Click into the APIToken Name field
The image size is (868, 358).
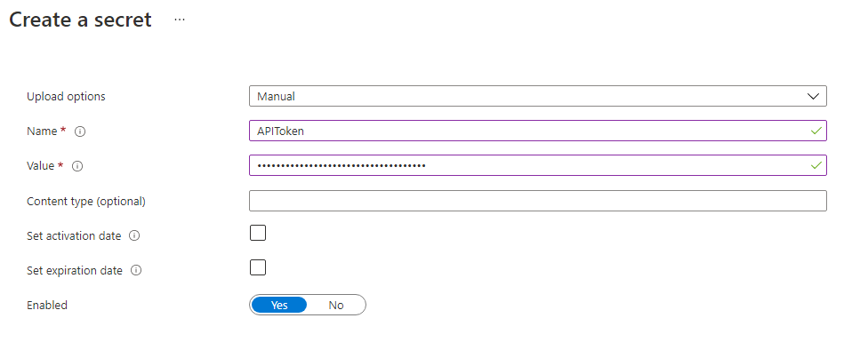[x=537, y=131]
